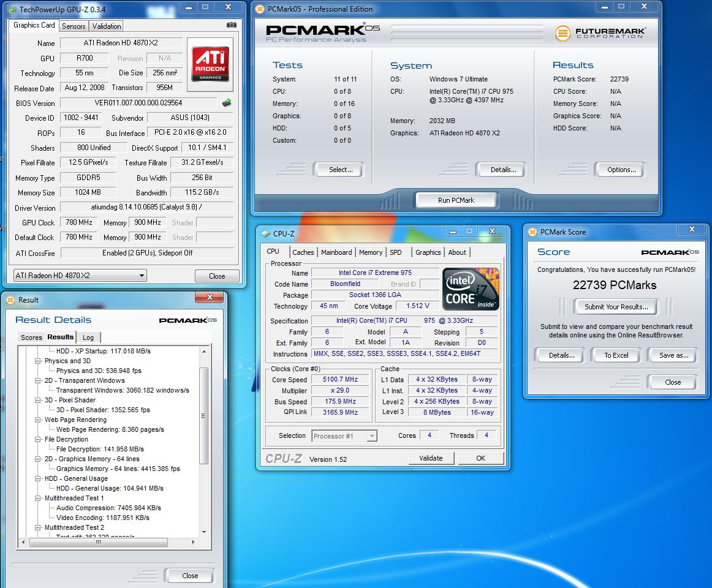Collapse the HDD - General Usage node

click(x=38, y=478)
